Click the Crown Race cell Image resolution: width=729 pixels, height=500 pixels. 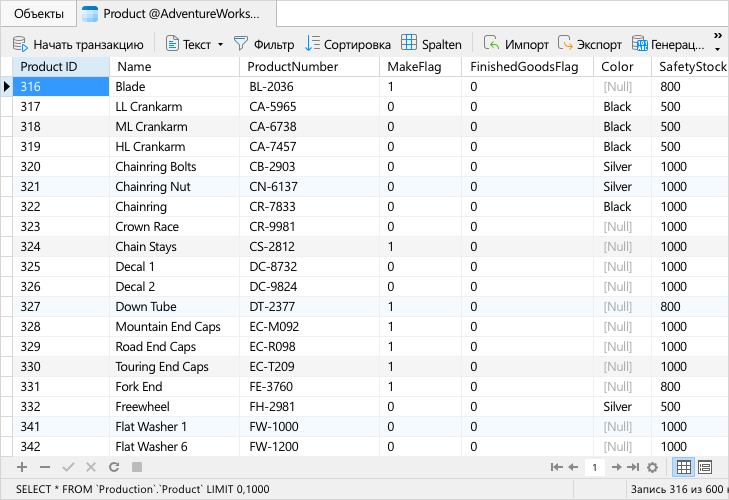click(174, 227)
